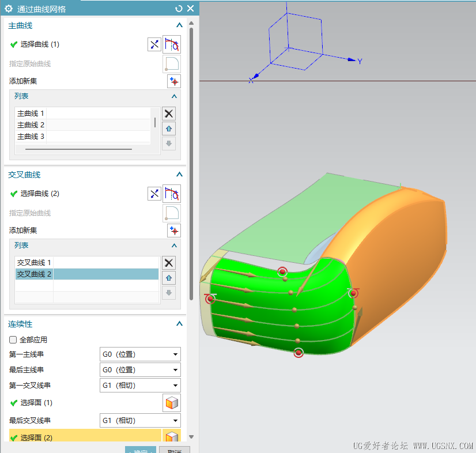Click the 取消 button to cancel
Viewport: 476px width, 453px height.
[175, 450]
